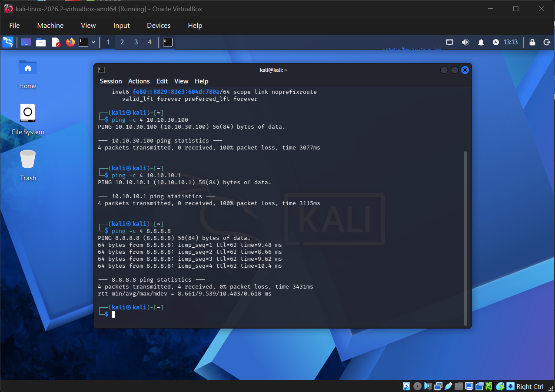
Task: Open the VirtualBox Help menu
Action: point(195,26)
